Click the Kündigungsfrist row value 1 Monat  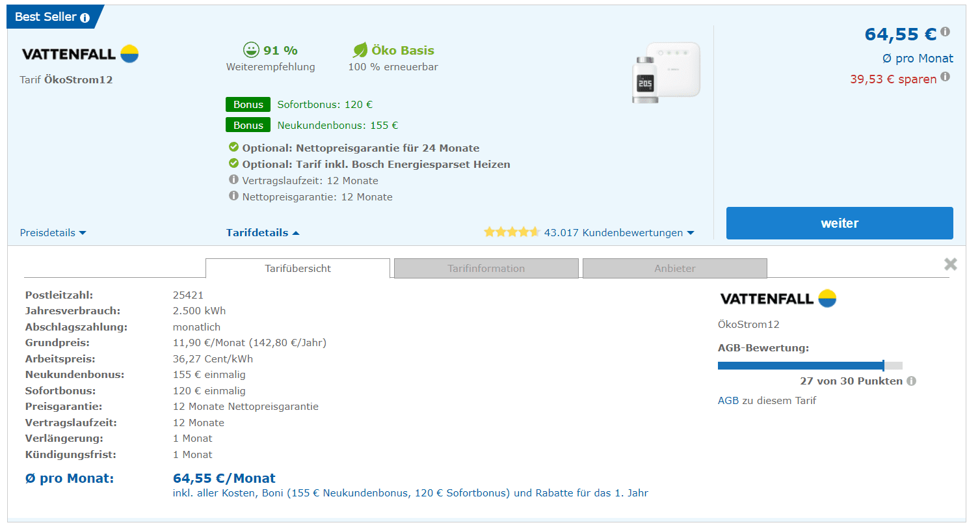(192, 455)
